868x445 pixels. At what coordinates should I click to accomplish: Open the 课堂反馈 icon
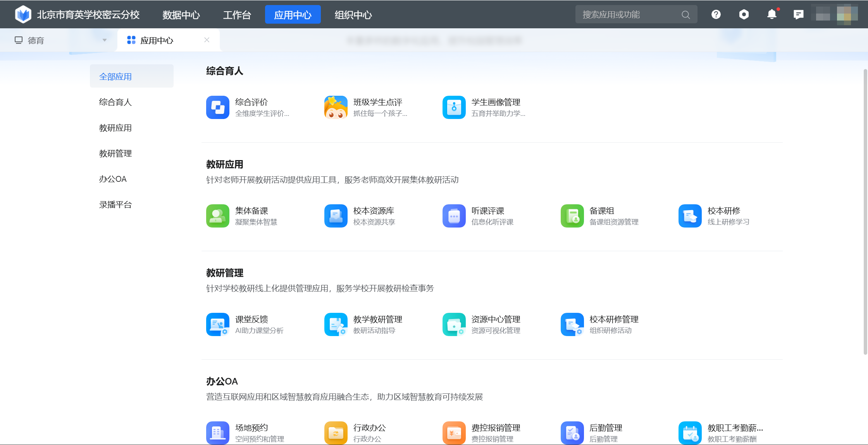(218, 324)
